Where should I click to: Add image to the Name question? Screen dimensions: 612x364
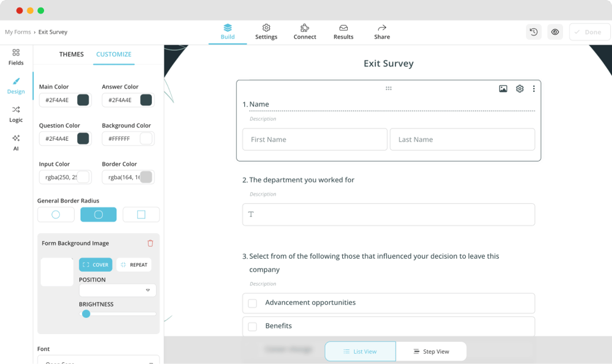pos(503,89)
